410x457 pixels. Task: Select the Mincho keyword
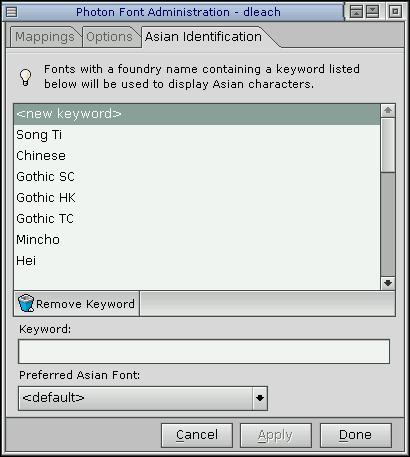pyautogui.click(x=197, y=240)
